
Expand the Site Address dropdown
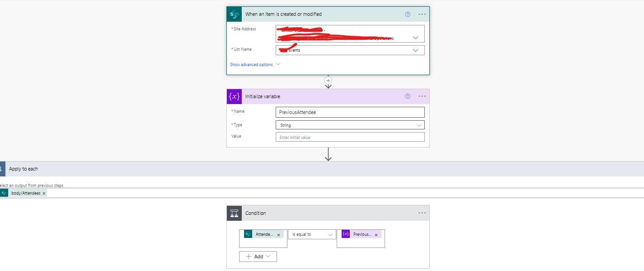[415, 38]
